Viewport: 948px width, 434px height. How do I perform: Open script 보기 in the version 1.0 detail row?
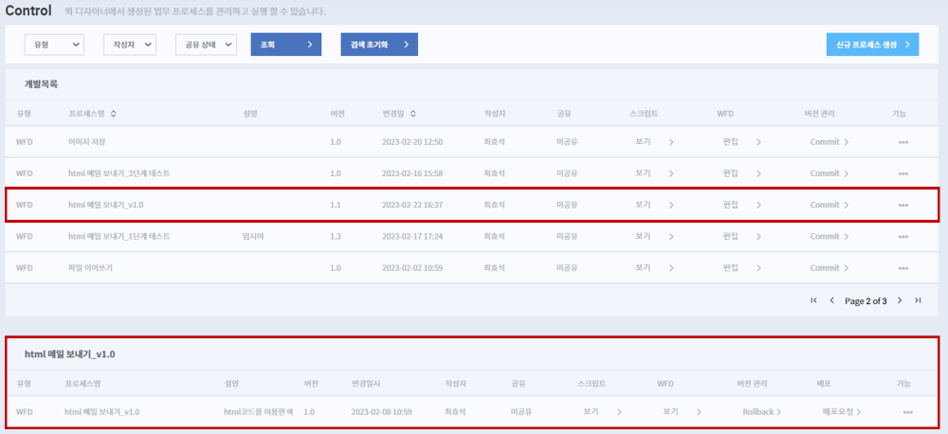coord(602,412)
